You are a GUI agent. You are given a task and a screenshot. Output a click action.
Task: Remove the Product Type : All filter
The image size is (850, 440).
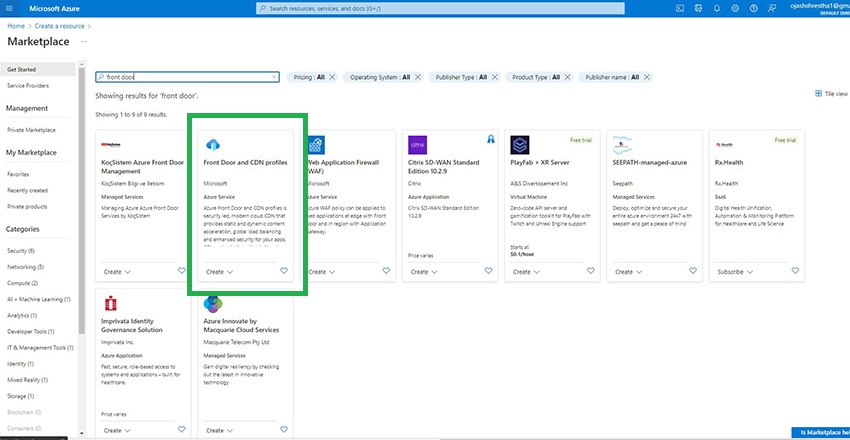pyautogui.click(x=568, y=77)
